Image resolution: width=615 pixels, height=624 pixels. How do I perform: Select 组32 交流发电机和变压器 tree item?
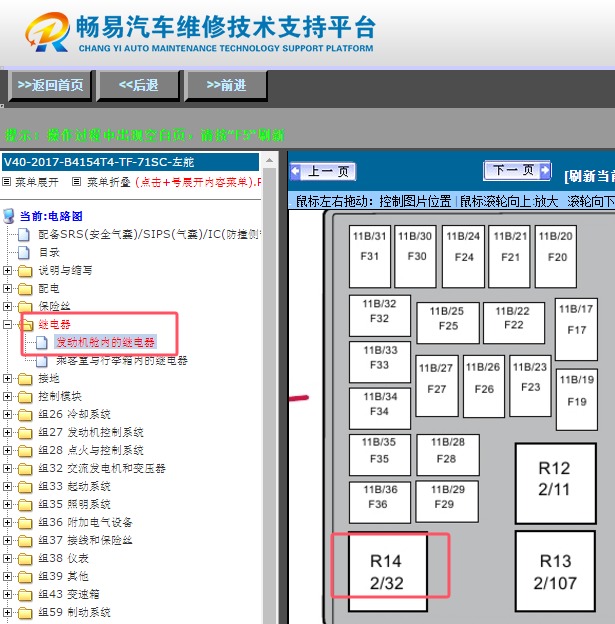(x=102, y=468)
